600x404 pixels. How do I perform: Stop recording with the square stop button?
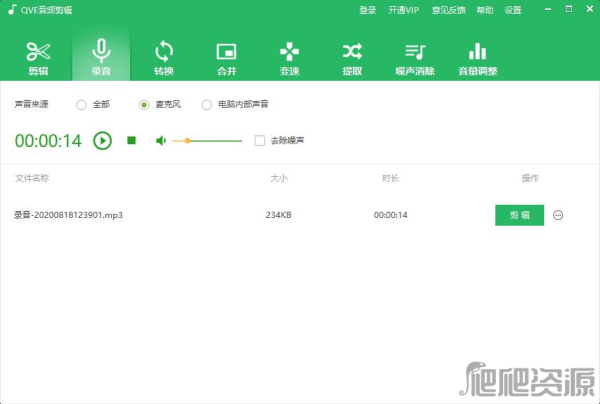[132, 140]
